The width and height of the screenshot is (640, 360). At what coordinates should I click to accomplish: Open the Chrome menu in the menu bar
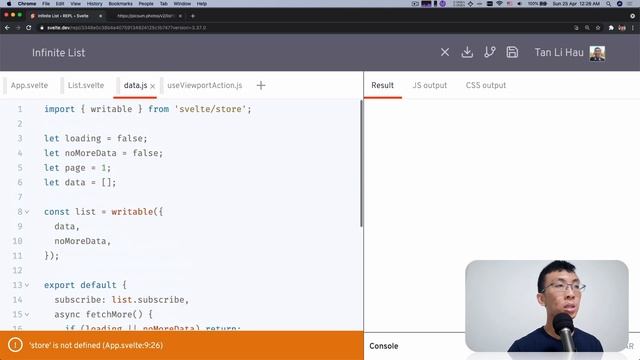tap(27, 4)
